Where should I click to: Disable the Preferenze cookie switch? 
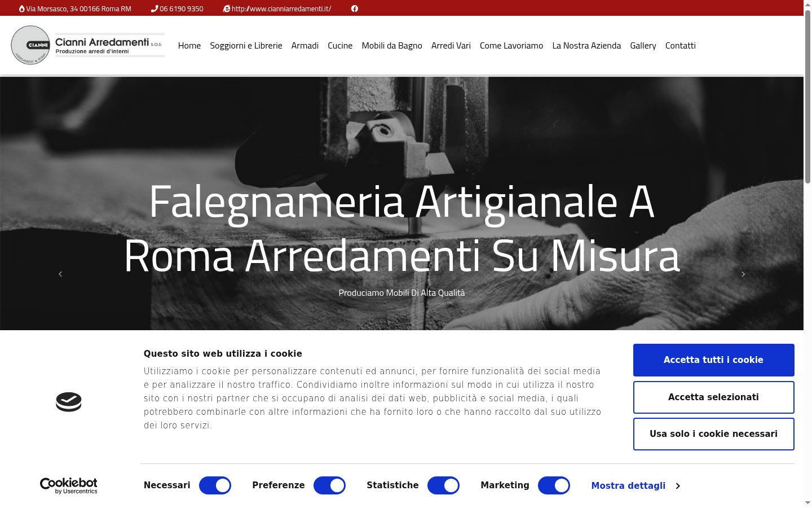click(329, 485)
